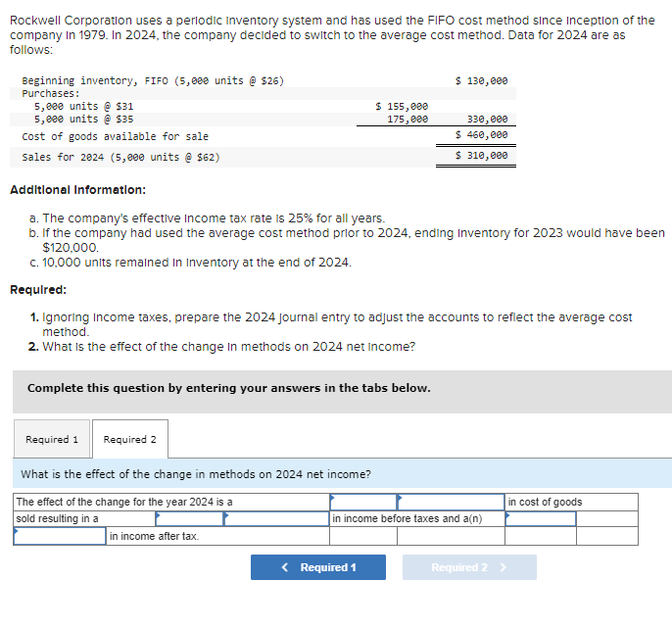
Task: Click 'Beginning inventory, FIFO' row label
Action: pos(153,80)
